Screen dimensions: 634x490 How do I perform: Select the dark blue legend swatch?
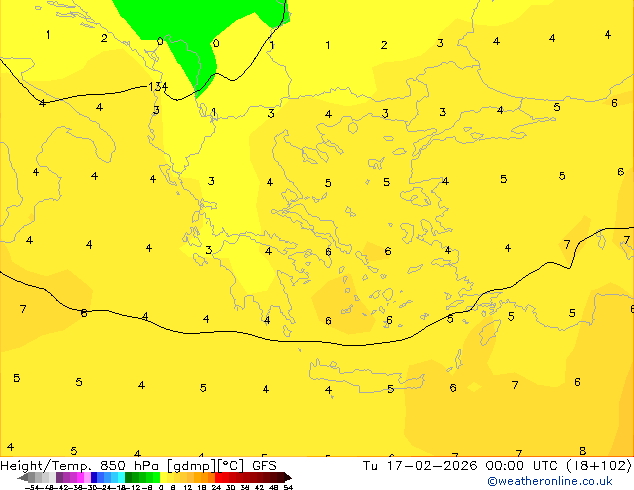coord(94,477)
